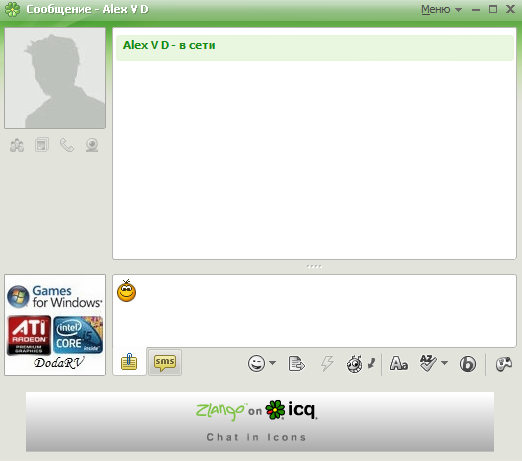Open font settings with the Aa icon

tap(399, 363)
